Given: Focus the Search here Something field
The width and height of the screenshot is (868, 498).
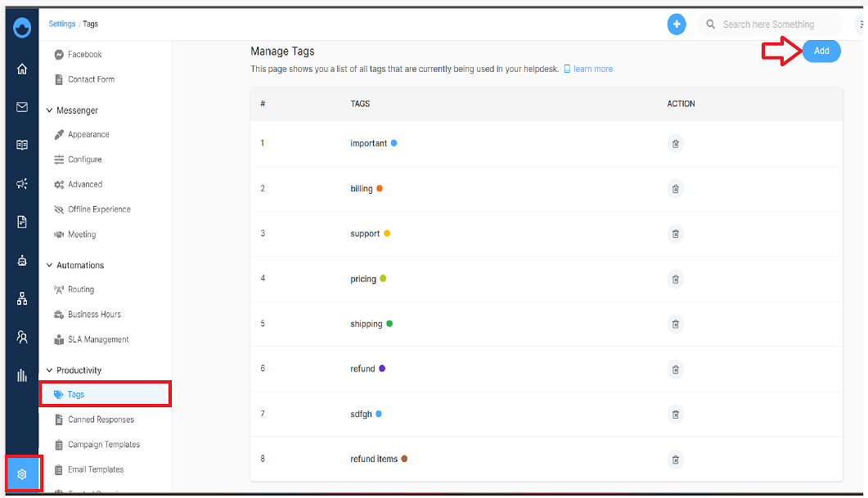Looking at the screenshot, I should click(x=770, y=25).
